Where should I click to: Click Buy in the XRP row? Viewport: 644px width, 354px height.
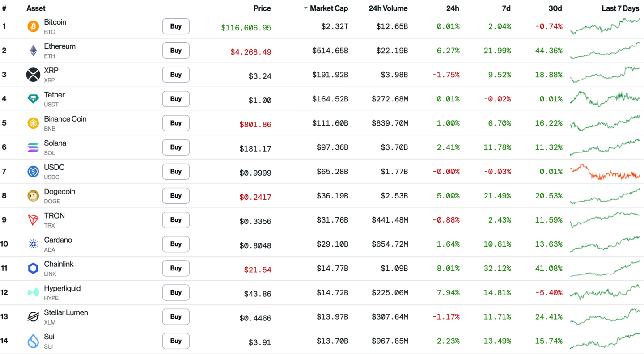[x=176, y=75]
